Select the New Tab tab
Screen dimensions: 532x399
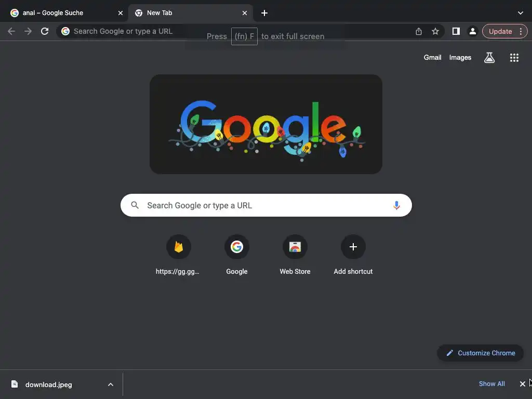[191, 13]
